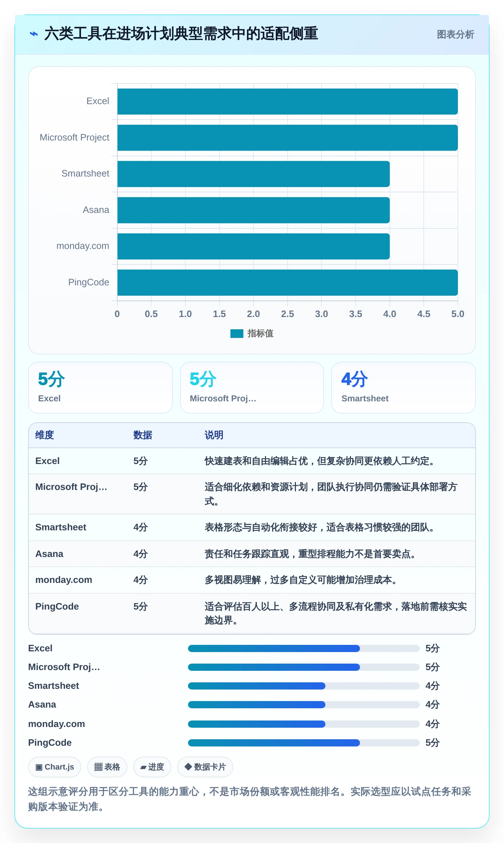Viewport: 504px width, 843px height.
Task: Select the description starting 适合细化依赖和资源计划
Action: pos(331,494)
